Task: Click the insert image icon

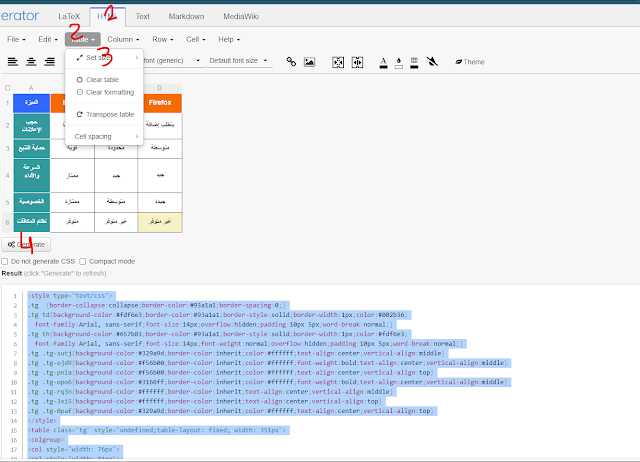Action: pos(309,61)
